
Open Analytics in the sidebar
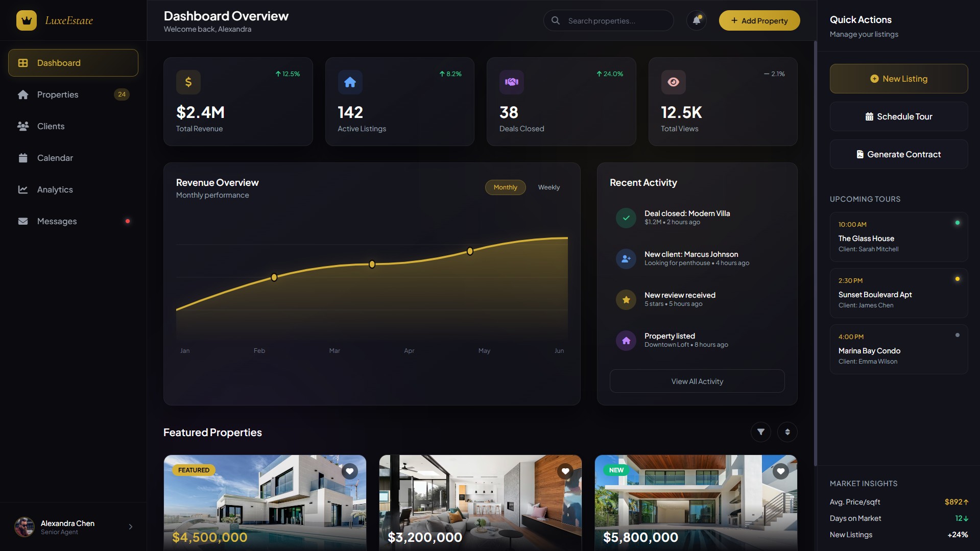click(x=55, y=189)
